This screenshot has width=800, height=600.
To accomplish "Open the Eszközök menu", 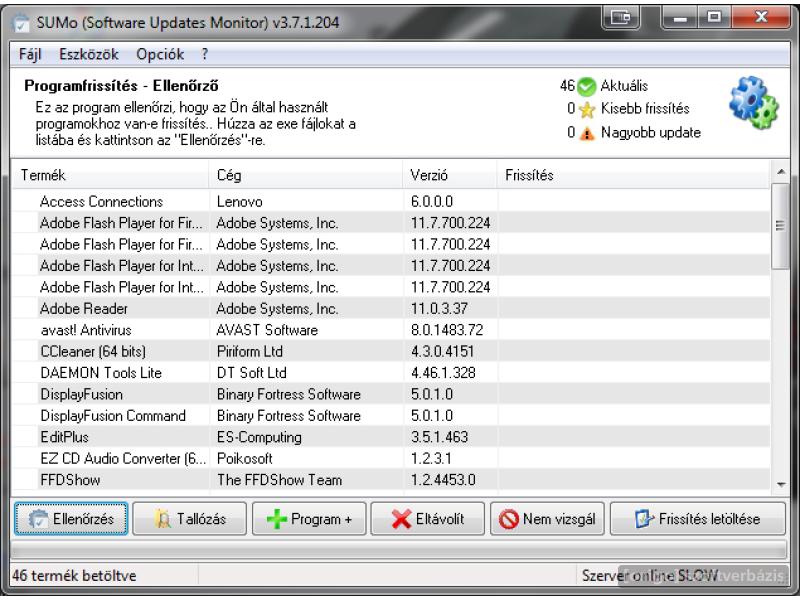I will pyautogui.click(x=89, y=54).
